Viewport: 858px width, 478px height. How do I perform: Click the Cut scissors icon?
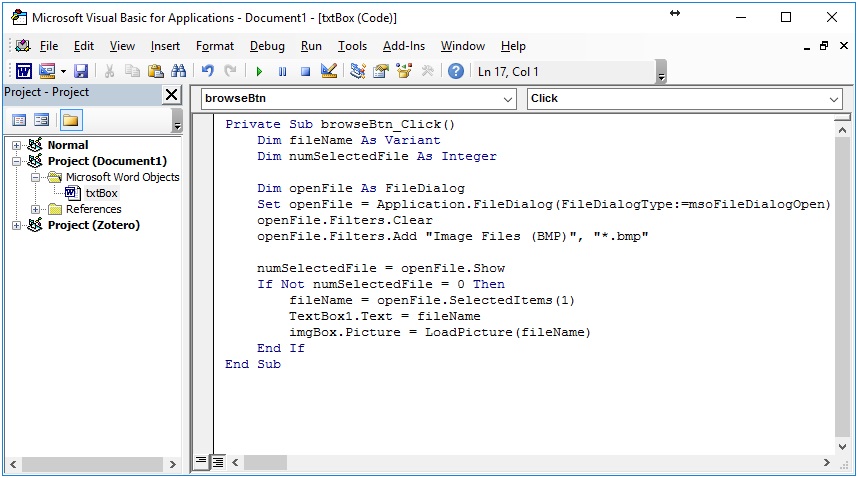click(x=109, y=71)
